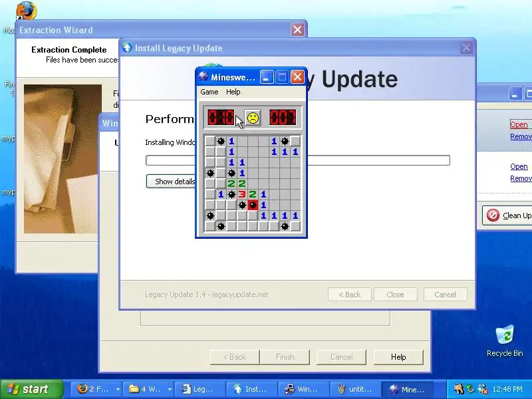Open the Help menu in Minesweeper
This screenshot has width=532, height=399.
point(233,92)
